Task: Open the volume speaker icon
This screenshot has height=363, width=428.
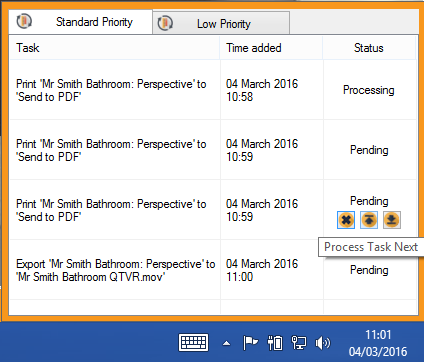Action: [322, 343]
